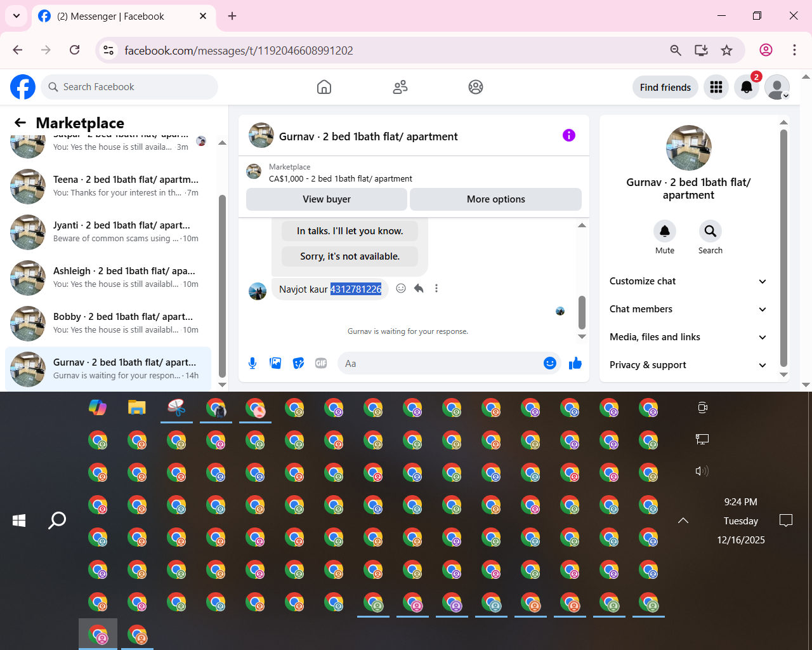
Task: Choose a sticker from the sticker icon
Action: point(298,363)
